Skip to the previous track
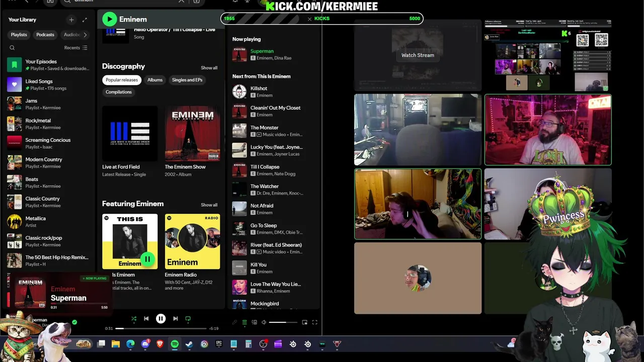644x362 pixels. coord(146,318)
